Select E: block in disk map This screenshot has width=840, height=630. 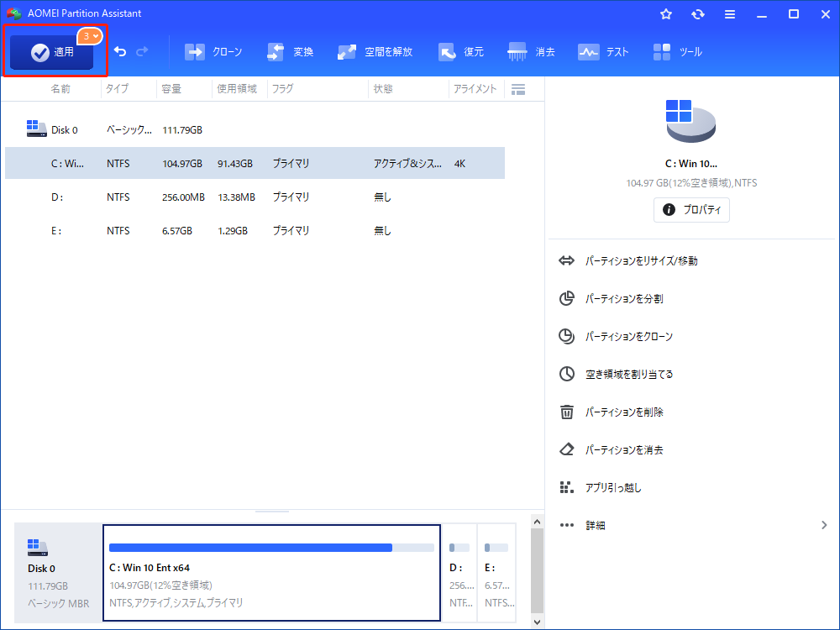496,573
